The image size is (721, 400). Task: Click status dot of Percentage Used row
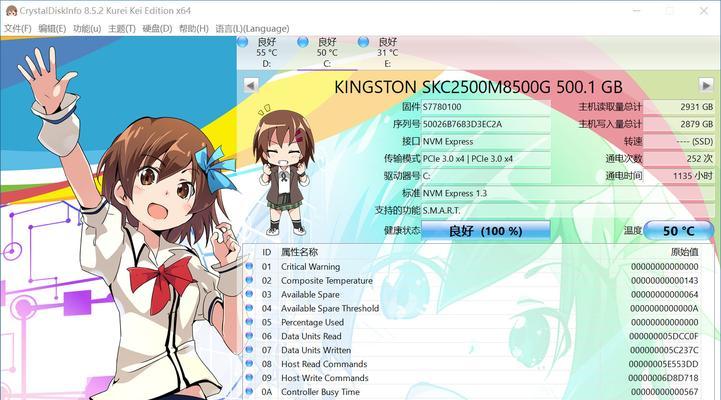[249, 321]
